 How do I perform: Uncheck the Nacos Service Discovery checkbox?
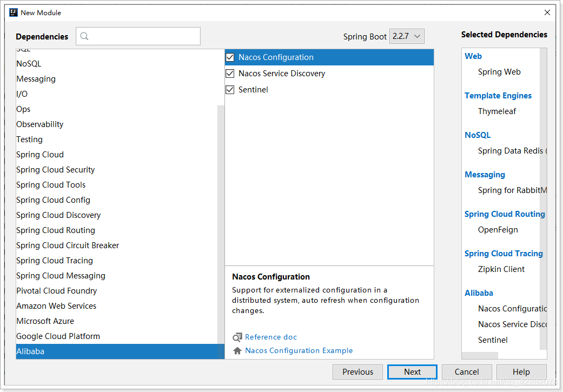coord(230,74)
